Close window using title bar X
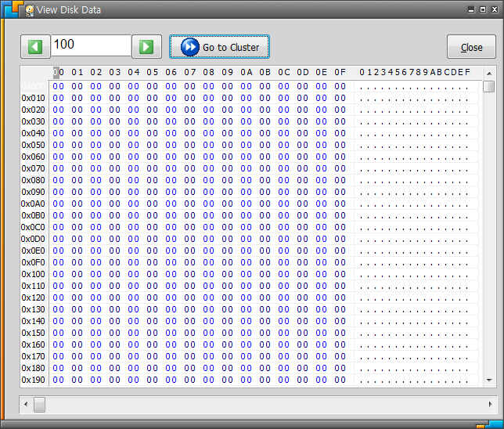The image size is (504, 429). click(495, 10)
